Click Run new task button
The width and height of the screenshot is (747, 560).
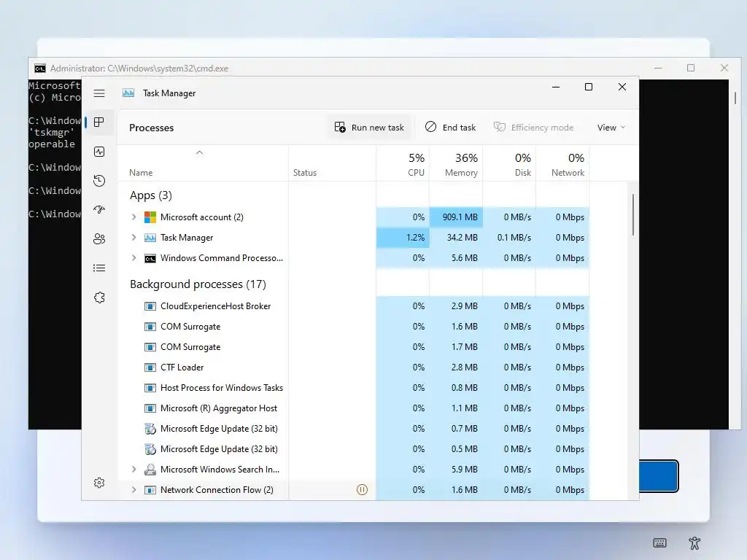[x=369, y=128]
